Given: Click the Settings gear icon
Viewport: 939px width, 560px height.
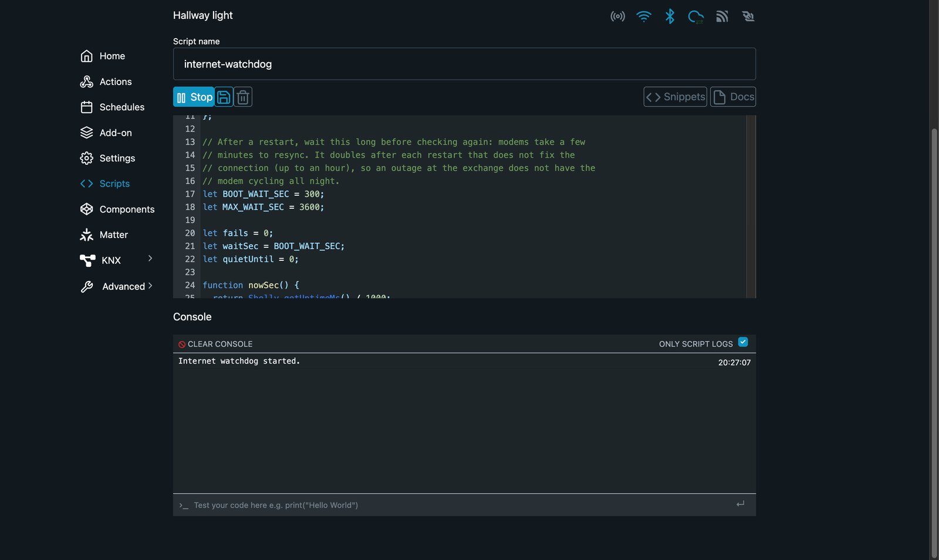Looking at the screenshot, I should [x=87, y=158].
